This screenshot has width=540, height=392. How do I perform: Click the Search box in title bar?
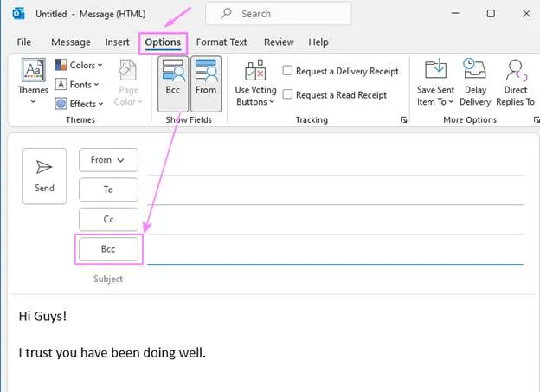[x=279, y=14]
